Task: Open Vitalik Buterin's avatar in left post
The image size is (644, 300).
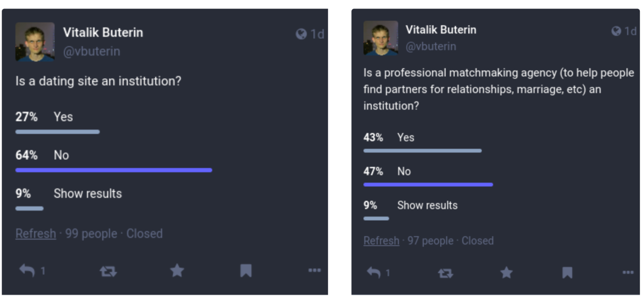Action: 35,42
